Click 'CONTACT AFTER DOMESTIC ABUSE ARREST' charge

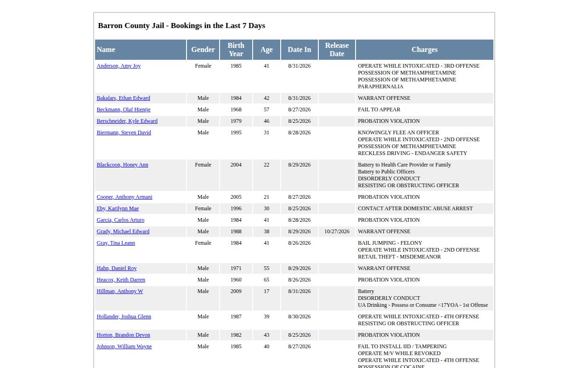415,208
